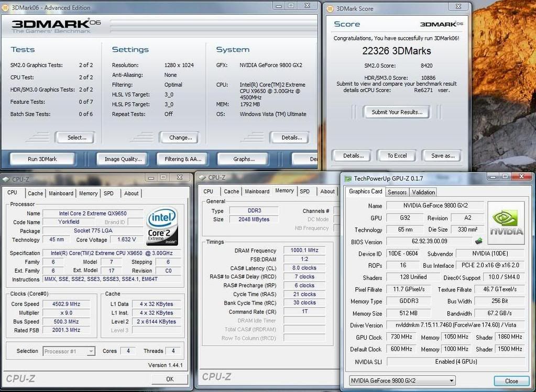Open the Graphs button in 3DMark06
This screenshot has height=392, width=536.
pos(244,159)
